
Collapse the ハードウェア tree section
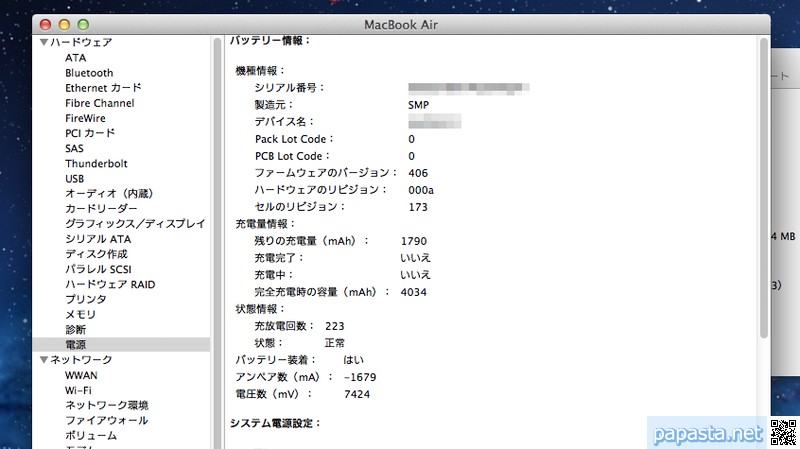point(44,43)
